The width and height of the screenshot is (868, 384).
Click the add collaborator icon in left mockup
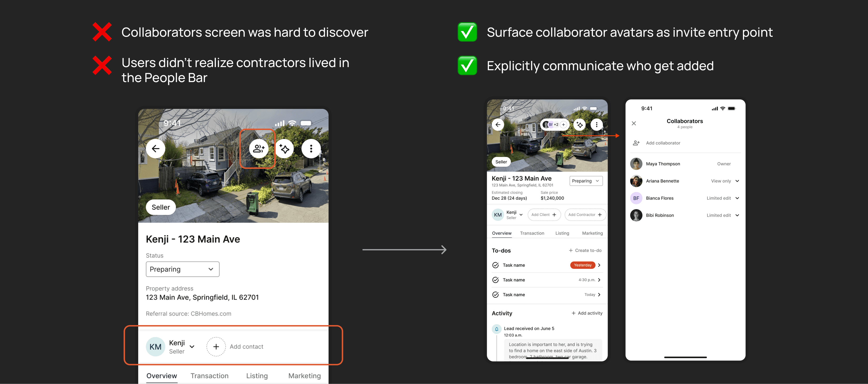[x=259, y=148]
